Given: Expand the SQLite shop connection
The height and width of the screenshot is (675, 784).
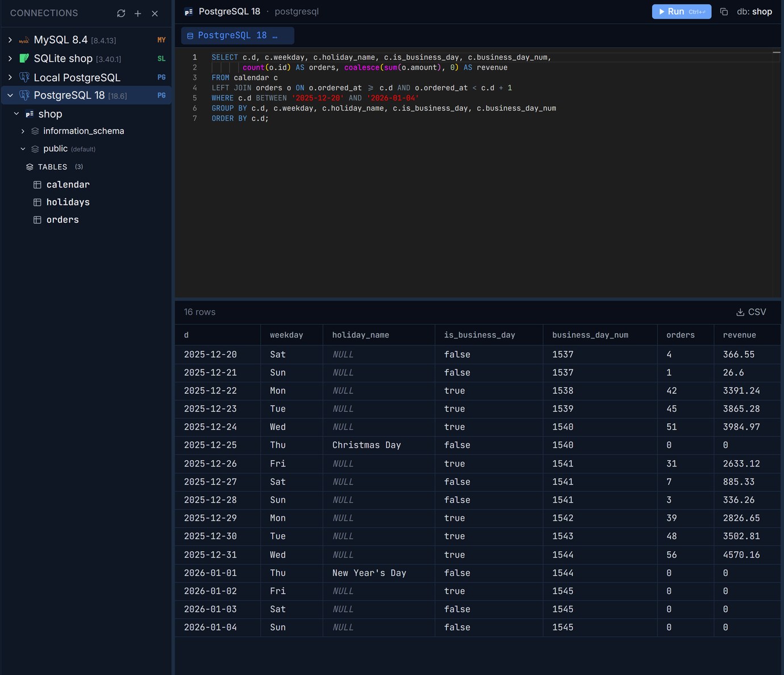Looking at the screenshot, I should pyautogui.click(x=10, y=59).
